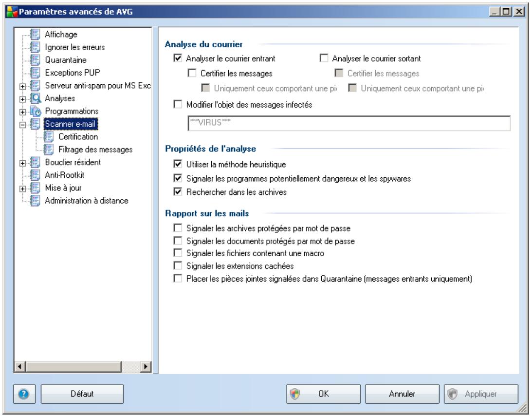Viewport: 532px width, 416px height.
Task: Select Bouclier résident in the tree
Action: (x=73, y=162)
